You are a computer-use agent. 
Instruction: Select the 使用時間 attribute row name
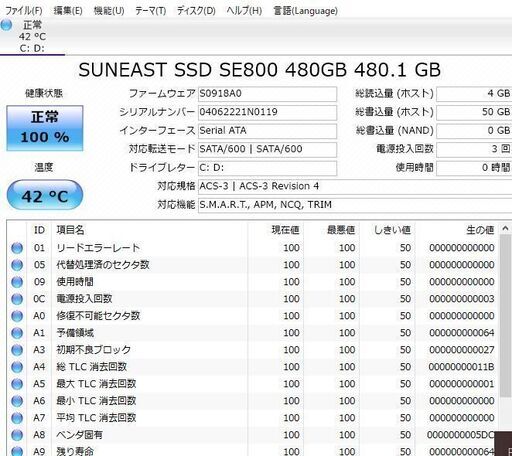click(75, 282)
